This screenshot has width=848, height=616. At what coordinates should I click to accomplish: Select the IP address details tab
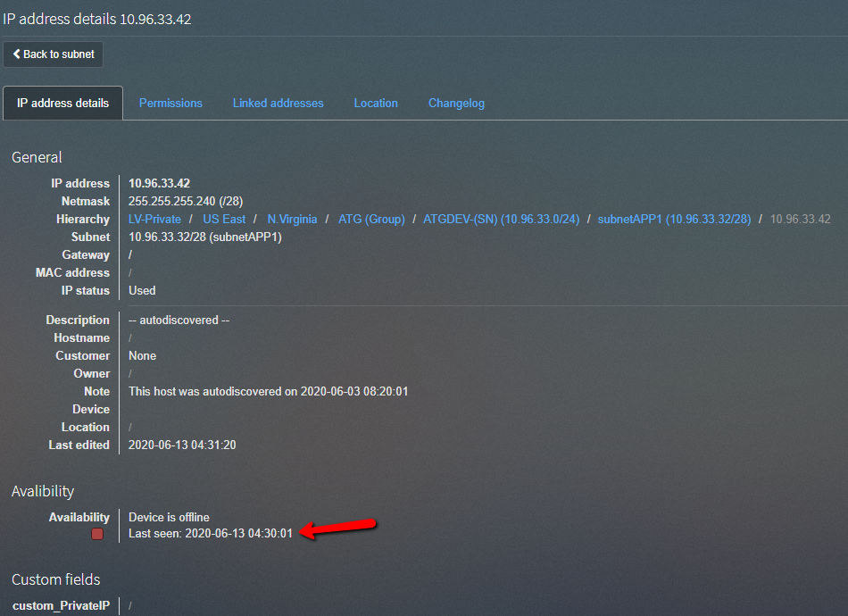point(62,103)
